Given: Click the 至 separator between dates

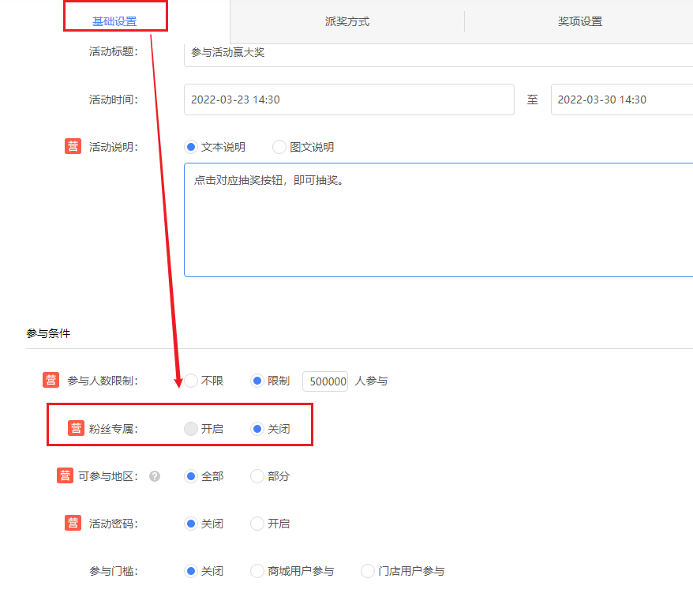Looking at the screenshot, I should coord(533,100).
